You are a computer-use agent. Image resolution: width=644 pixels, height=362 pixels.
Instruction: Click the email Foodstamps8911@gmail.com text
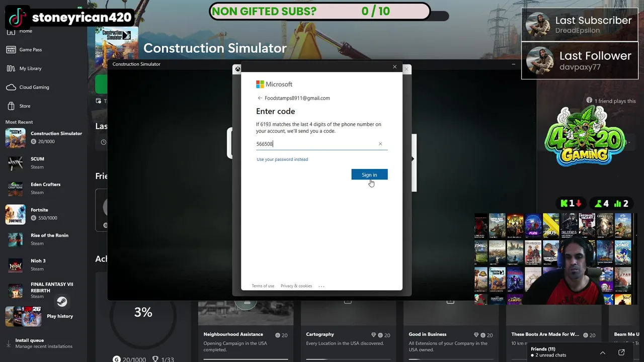[297, 98]
